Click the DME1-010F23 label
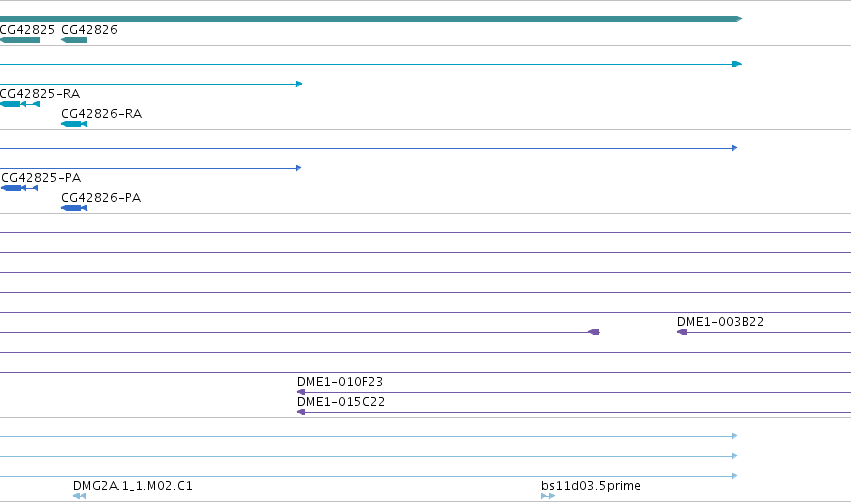The width and height of the screenshot is (851, 502). click(340, 382)
